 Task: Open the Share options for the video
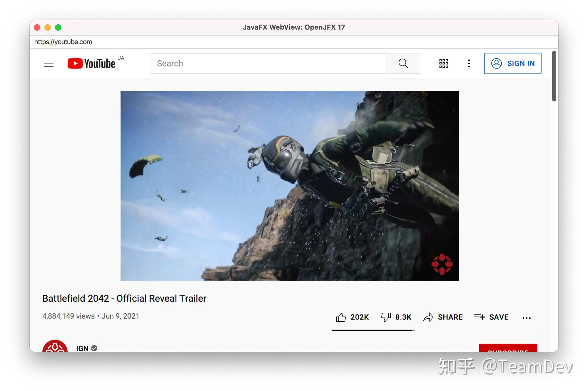(x=443, y=317)
